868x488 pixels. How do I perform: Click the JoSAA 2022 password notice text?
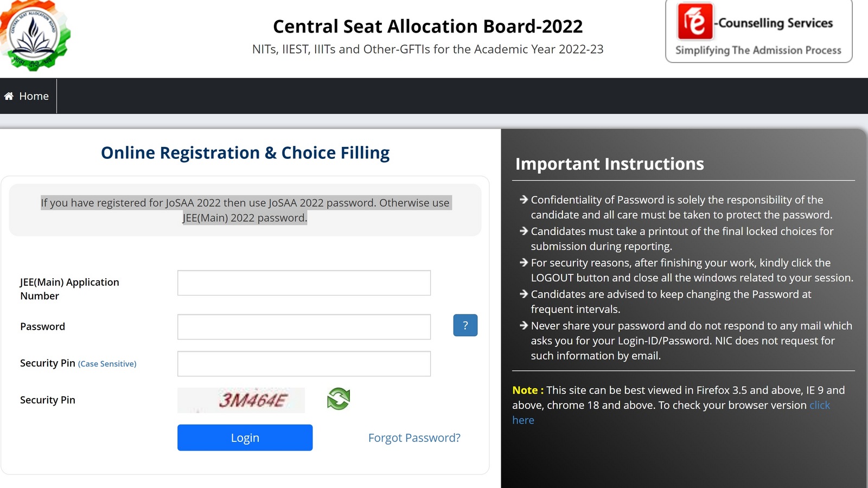(245, 210)
